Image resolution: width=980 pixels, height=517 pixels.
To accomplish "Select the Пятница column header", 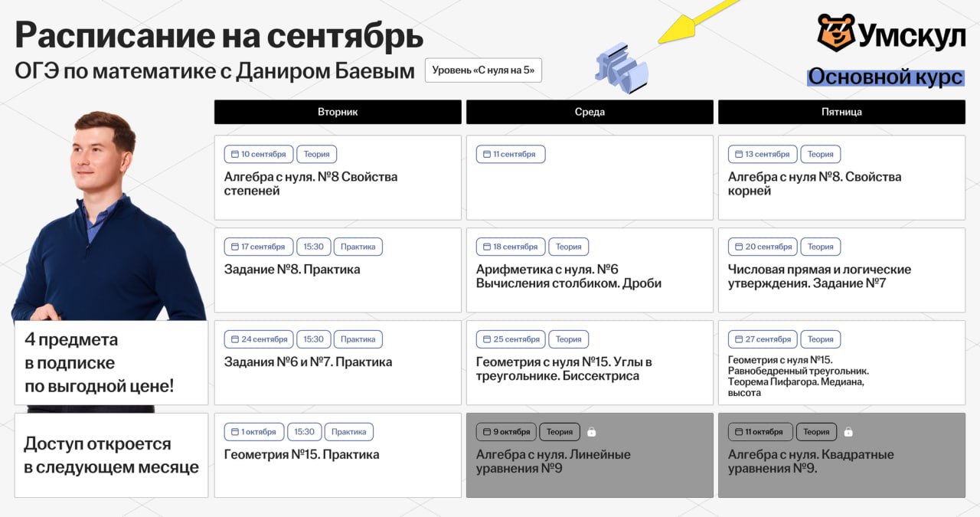I will (841, 112).
